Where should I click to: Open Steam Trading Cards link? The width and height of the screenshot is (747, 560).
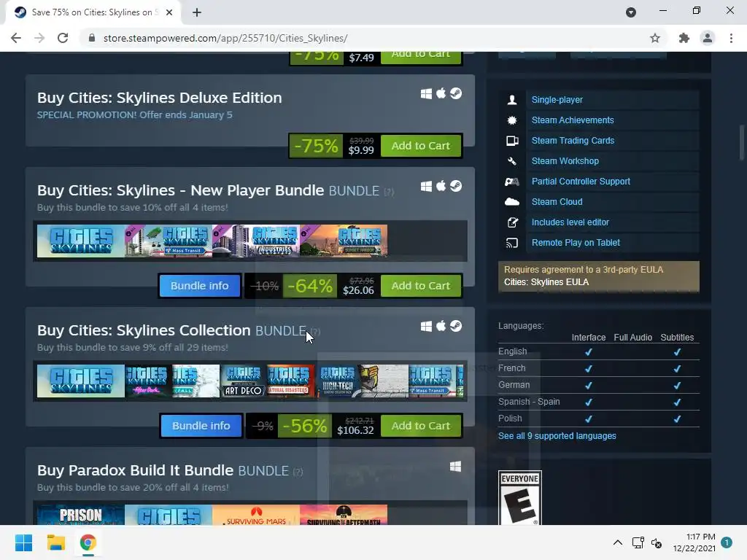click(x=573, y=141)
